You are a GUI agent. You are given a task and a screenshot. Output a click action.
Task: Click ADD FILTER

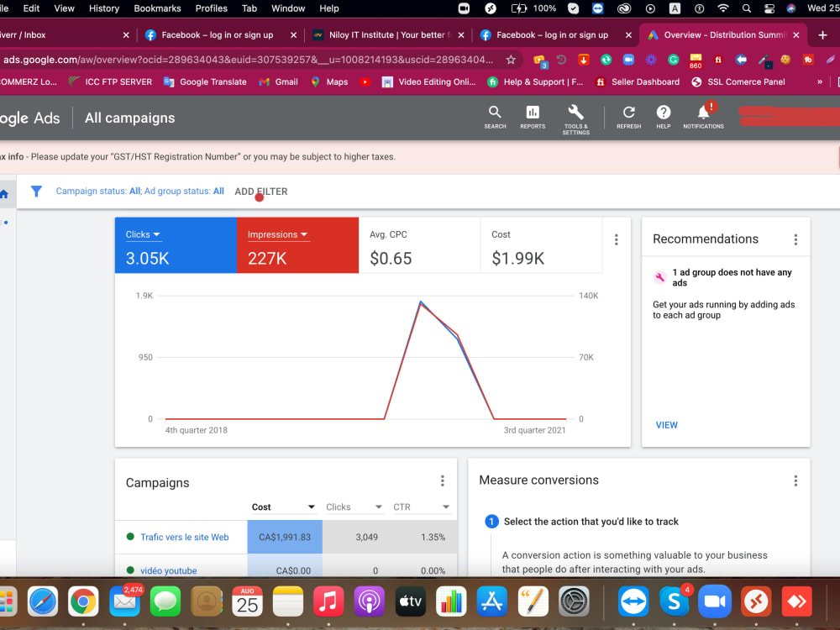(x=261, y=192)
